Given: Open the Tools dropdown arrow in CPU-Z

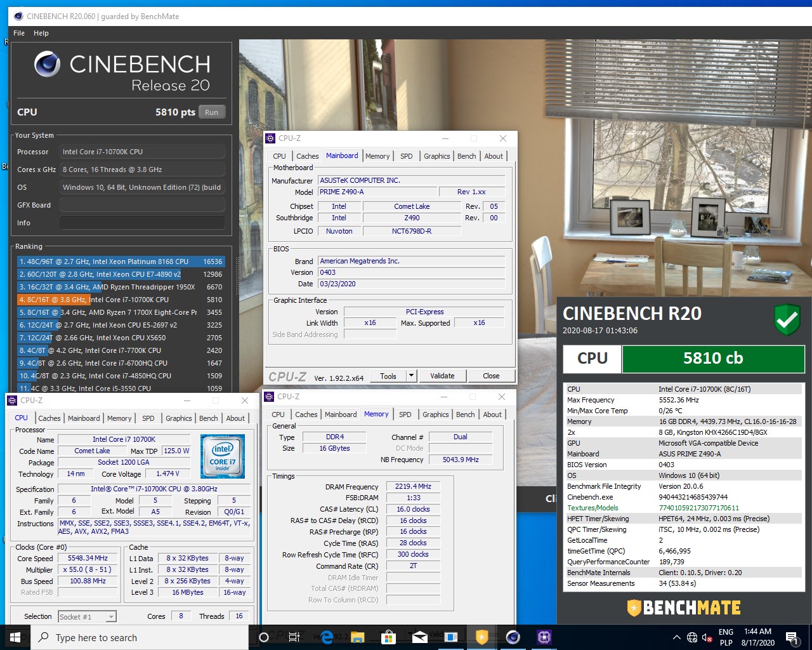Looking at the screenshot, I should coord(411,376).
